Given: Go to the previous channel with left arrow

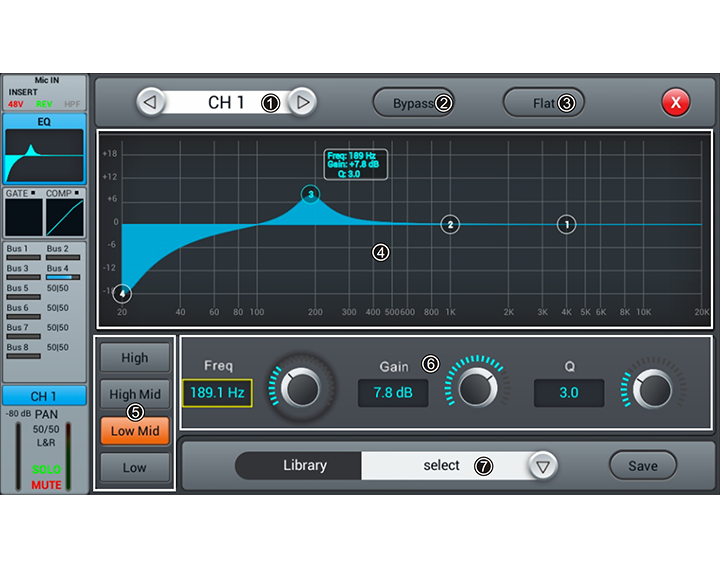Looking at the screenshot, I should (150, 102).
